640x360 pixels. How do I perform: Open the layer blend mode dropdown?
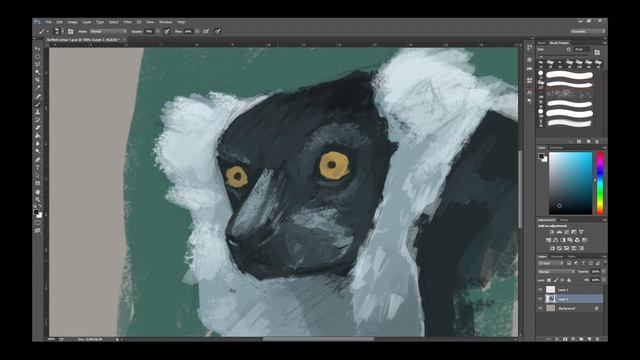(556, 271)
